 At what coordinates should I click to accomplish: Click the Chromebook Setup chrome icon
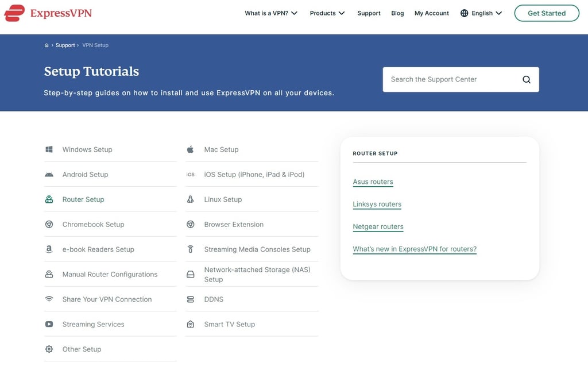tap(49, 225)
